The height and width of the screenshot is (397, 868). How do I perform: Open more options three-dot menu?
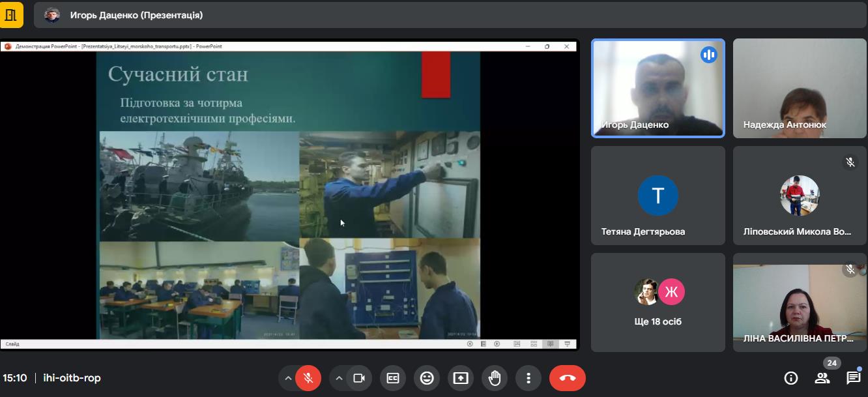pos(528,378)
